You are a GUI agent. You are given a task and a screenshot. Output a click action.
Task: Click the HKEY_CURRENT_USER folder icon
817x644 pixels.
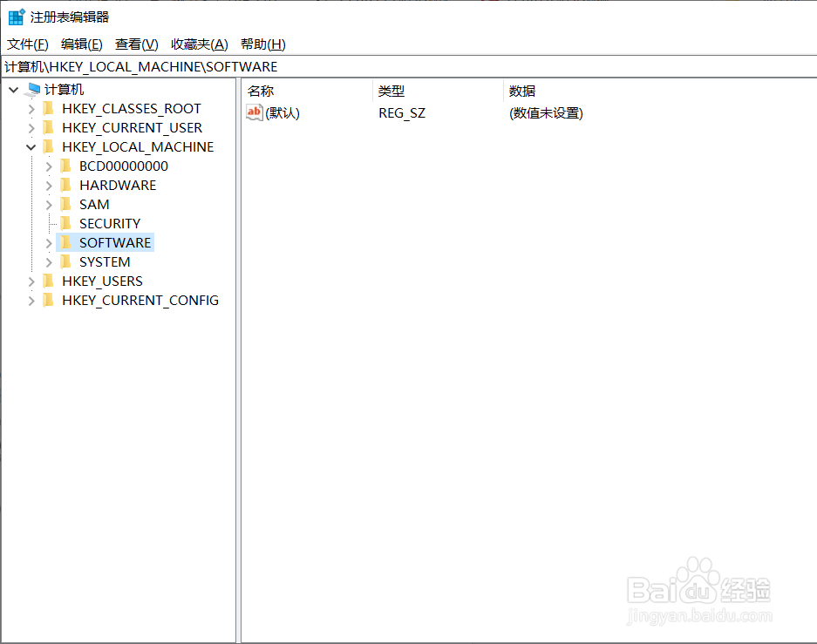pos(48,127)
